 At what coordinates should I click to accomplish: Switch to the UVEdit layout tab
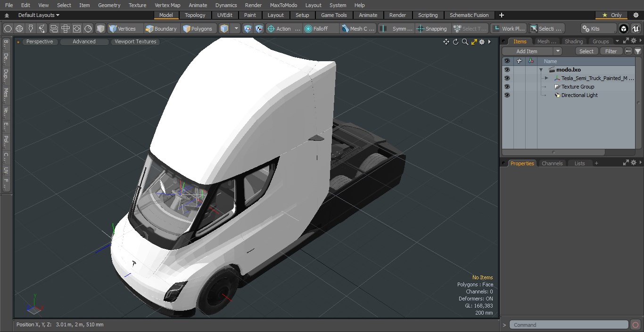[x=225, y=15]
